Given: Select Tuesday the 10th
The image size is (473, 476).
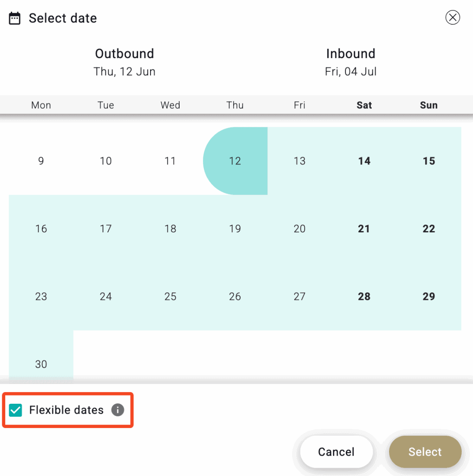Looking at the screenshot, I should [106, 161].
